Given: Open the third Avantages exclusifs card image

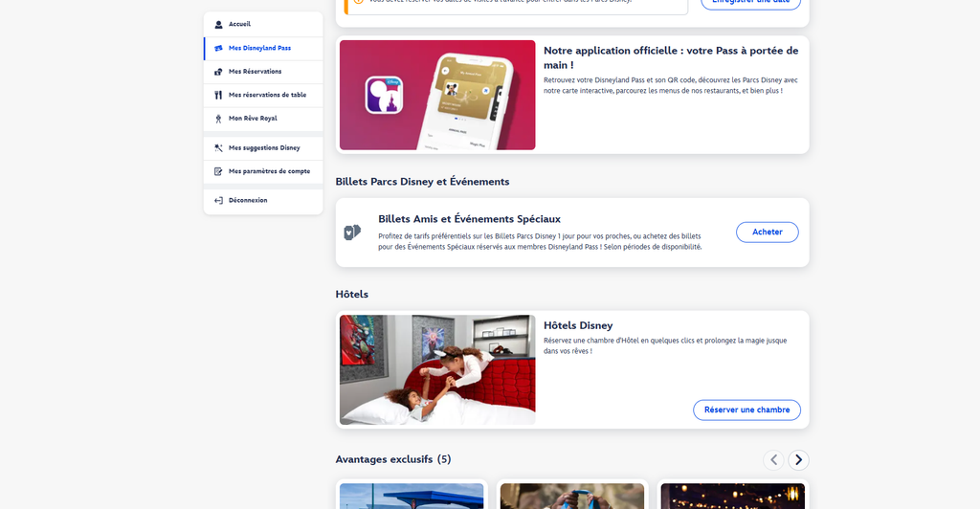Looking at the screenshot, I should (x=732, y=496).
